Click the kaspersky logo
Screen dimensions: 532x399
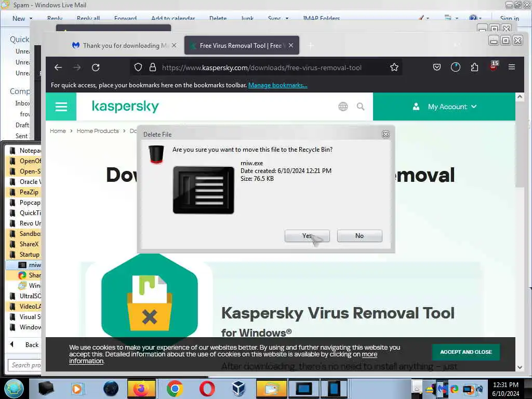pos(125,106)
